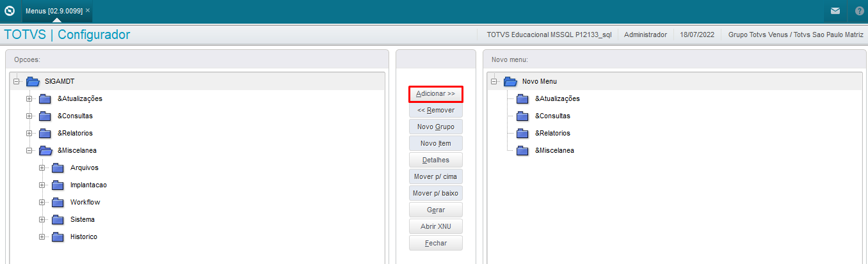Viewport: 868px width, 264px height.
Task: Click the Arquivos folder icon
Action: coord(58,167)
